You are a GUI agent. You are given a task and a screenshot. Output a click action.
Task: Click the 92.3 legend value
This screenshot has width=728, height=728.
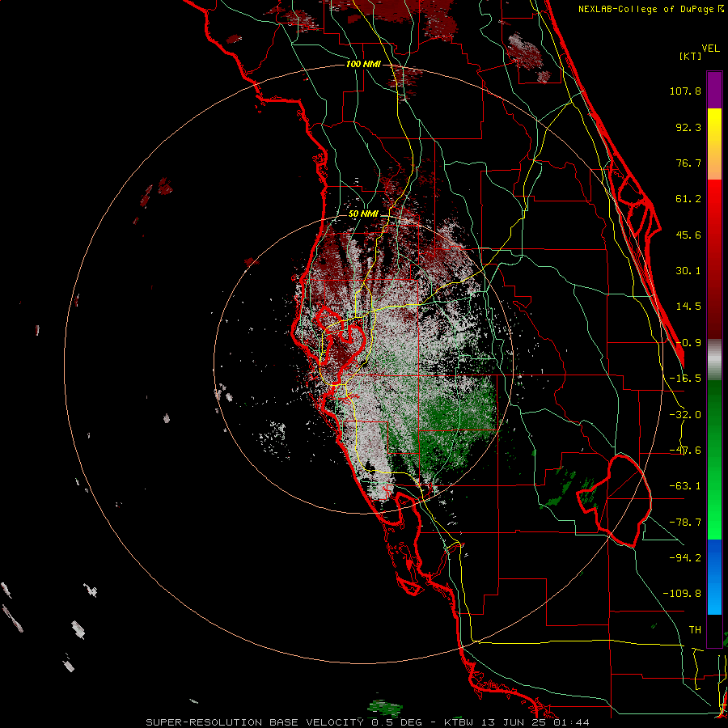pos(688,127)
